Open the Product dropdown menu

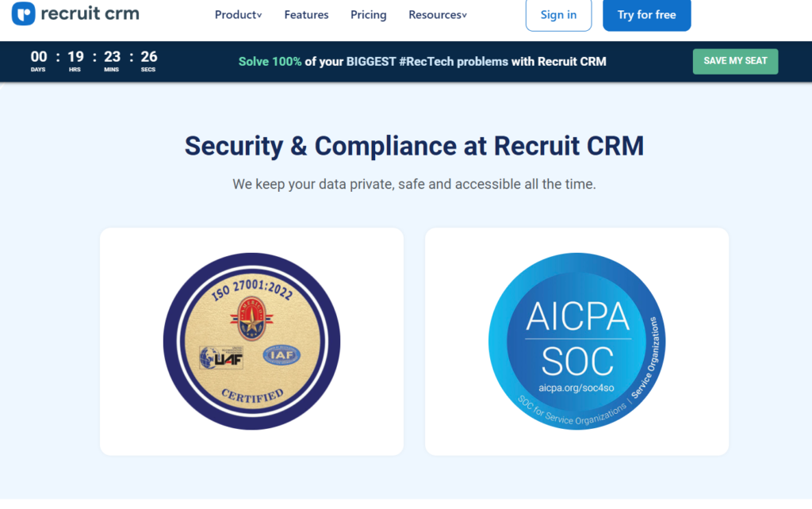(238, 15)
